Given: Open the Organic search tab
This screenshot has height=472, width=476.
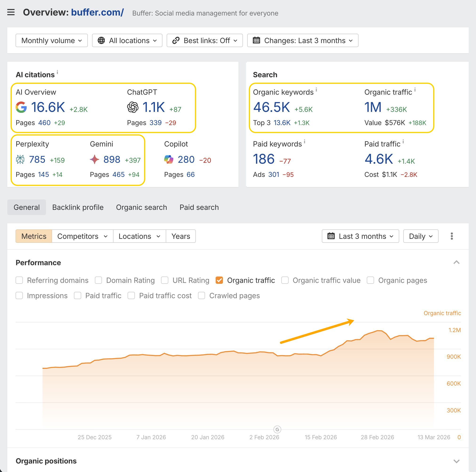Looking at the screenshot, I should pos(141,207).
